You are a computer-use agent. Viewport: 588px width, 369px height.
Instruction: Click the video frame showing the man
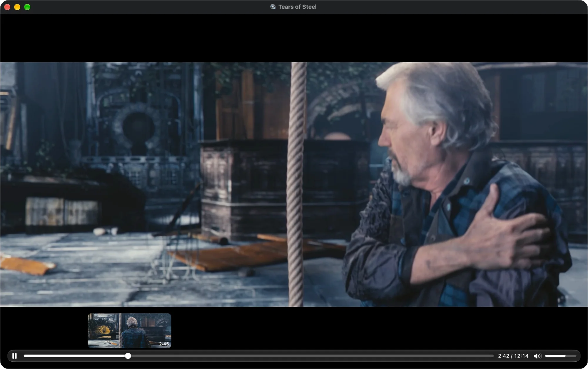point(294,184)
